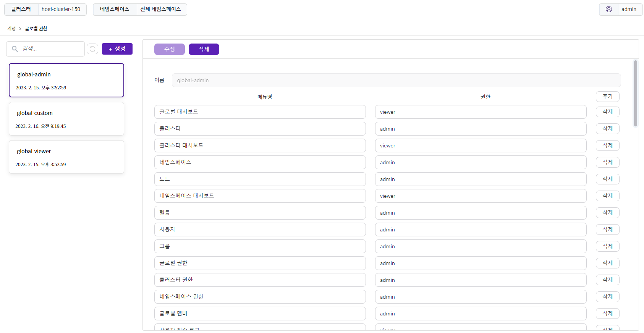Click the + 생성 create button
This screenshot has height=333, width=644.
point(117,49)
